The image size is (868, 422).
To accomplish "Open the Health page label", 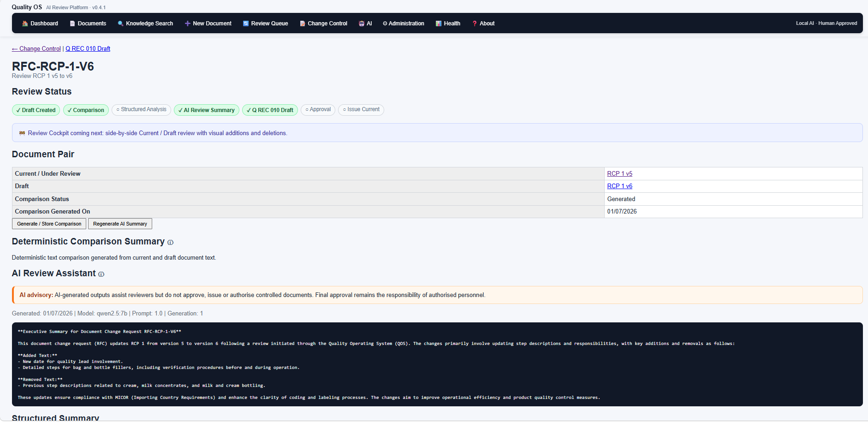I will point(452,24).
